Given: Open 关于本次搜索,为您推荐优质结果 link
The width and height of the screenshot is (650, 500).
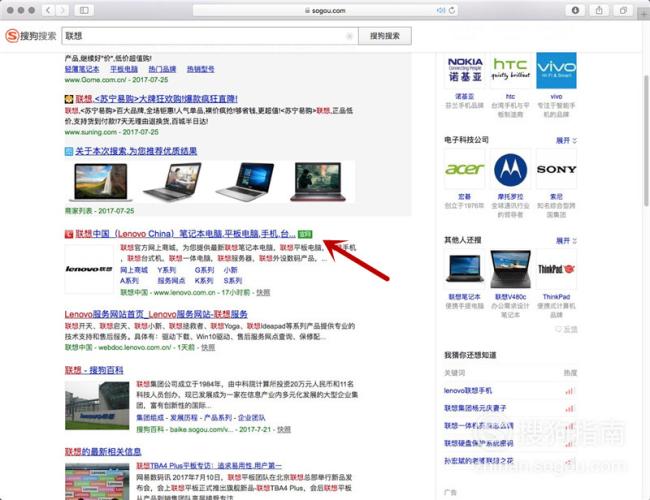Looking at the screenshot, I should click(x=136, y=151).
